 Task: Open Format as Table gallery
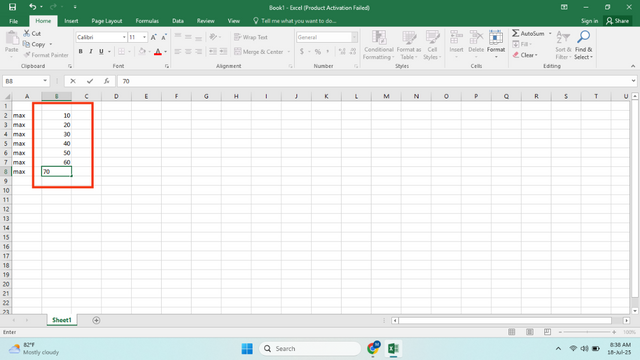pos(409,45)
